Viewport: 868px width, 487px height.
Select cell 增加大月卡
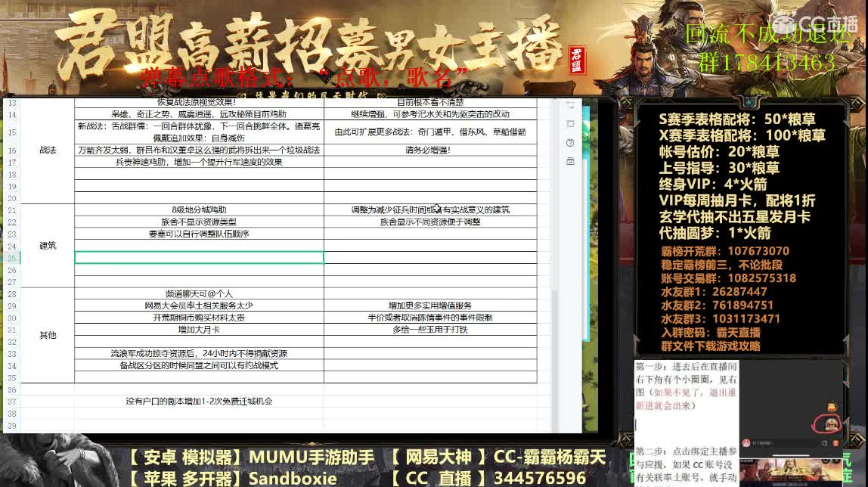(x=200, y=330)
